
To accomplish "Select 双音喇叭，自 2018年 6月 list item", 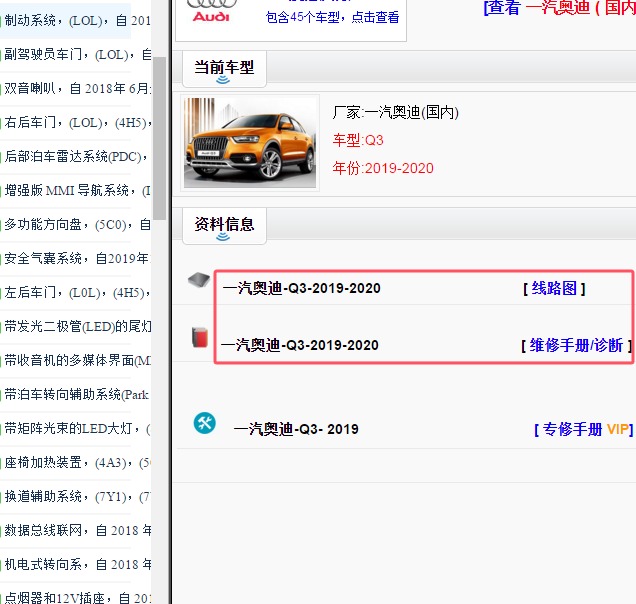I will [76, 88].
